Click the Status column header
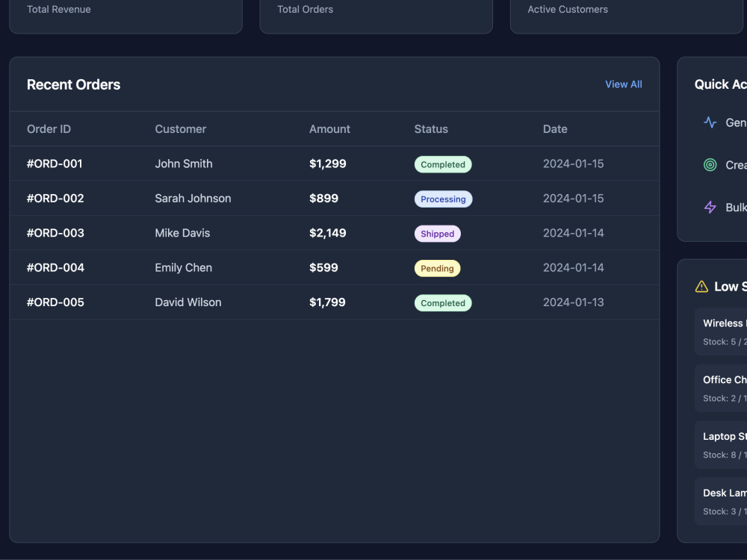Screen dimensions: 747x560 (x=431, y=129)
